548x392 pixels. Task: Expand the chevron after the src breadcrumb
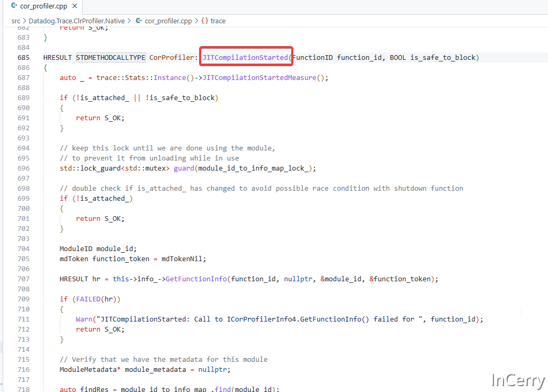24,21
